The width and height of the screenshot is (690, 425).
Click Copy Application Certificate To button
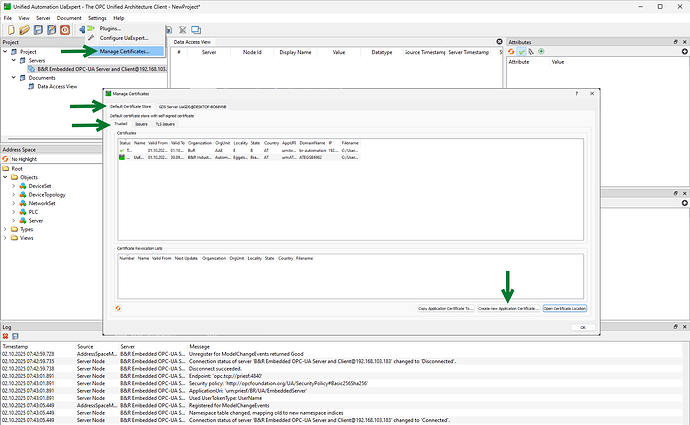point(446,308)
